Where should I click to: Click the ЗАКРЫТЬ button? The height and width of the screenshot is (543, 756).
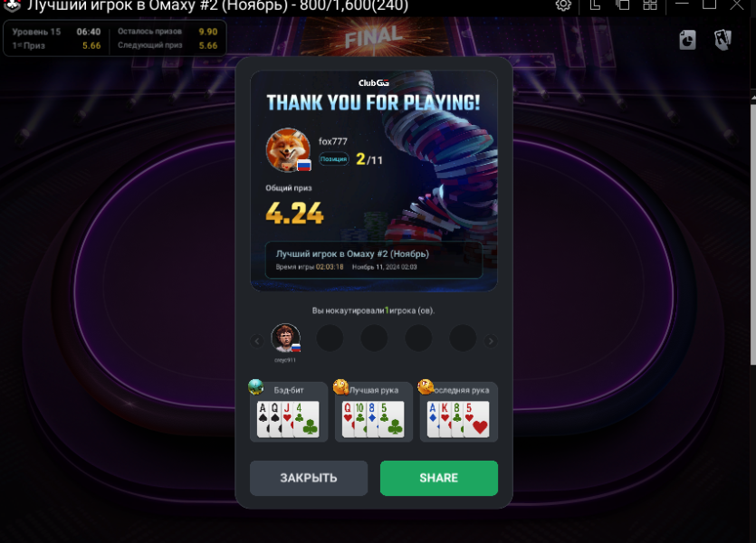coord(309,478)
